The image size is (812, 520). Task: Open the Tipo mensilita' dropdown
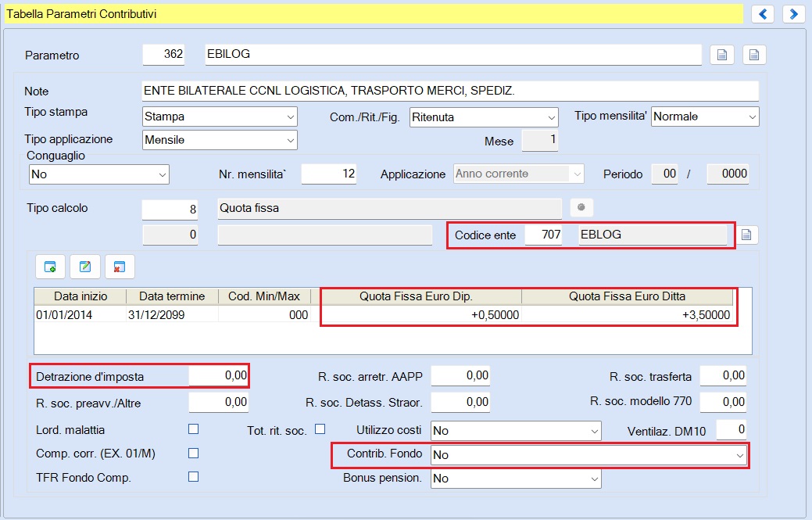(x=705, y=117)
